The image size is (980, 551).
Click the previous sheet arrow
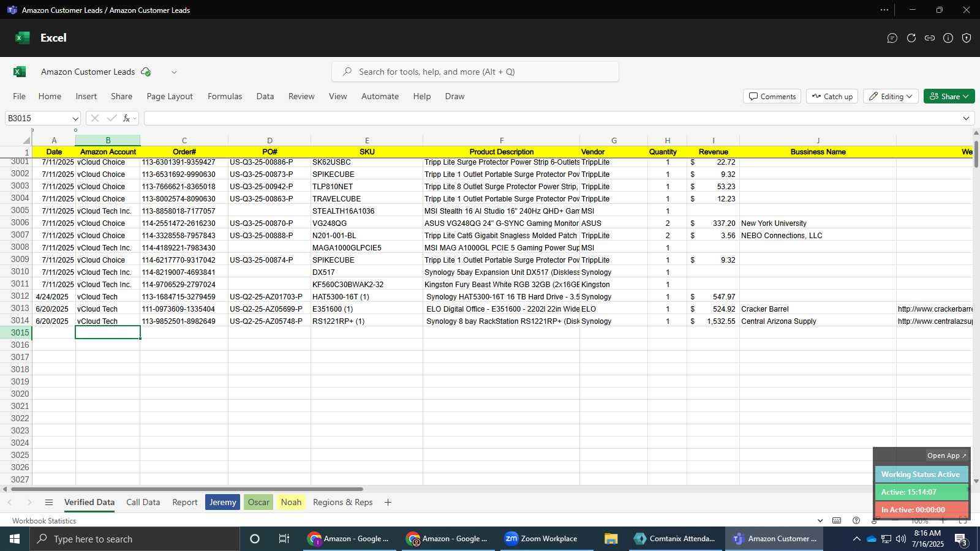[x=10, y=503]
